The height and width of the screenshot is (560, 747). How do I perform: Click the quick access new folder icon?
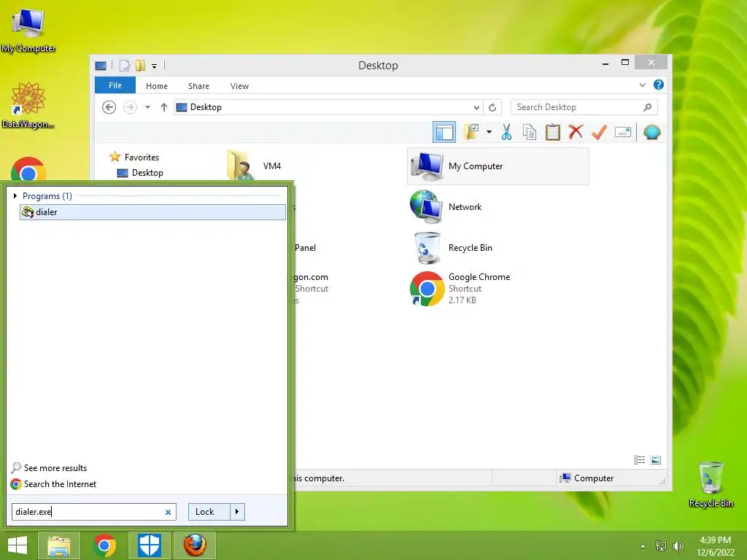pos(140,65)
